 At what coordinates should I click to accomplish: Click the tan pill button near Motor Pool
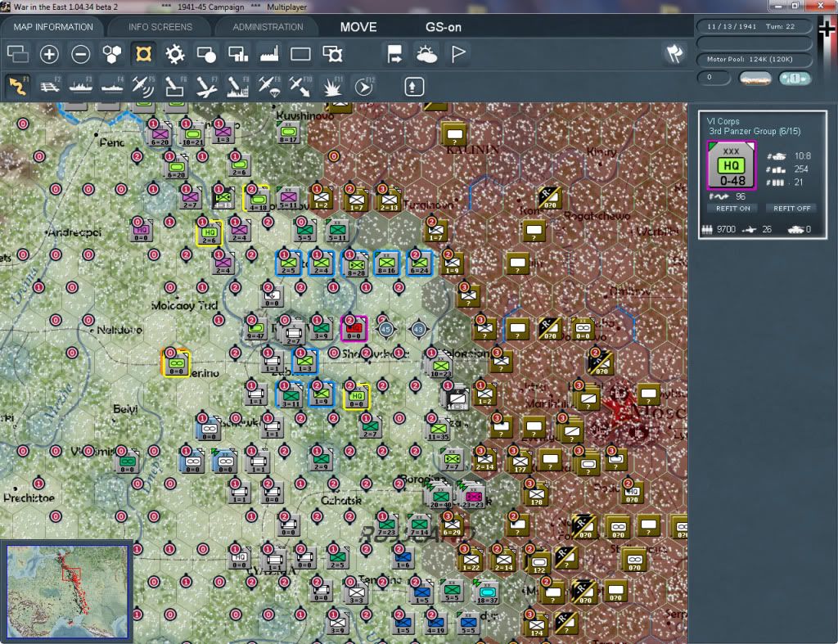(x=755, y=79)
